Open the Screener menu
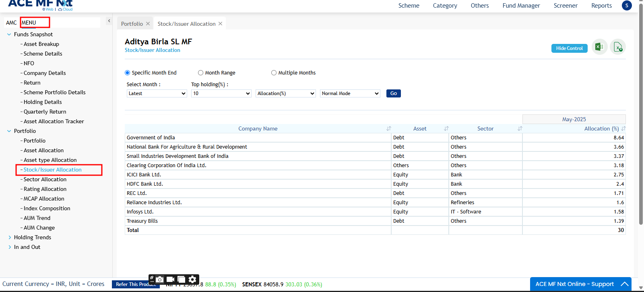The height and width of the screenshot is (292, 644). [x=565, y=6]
